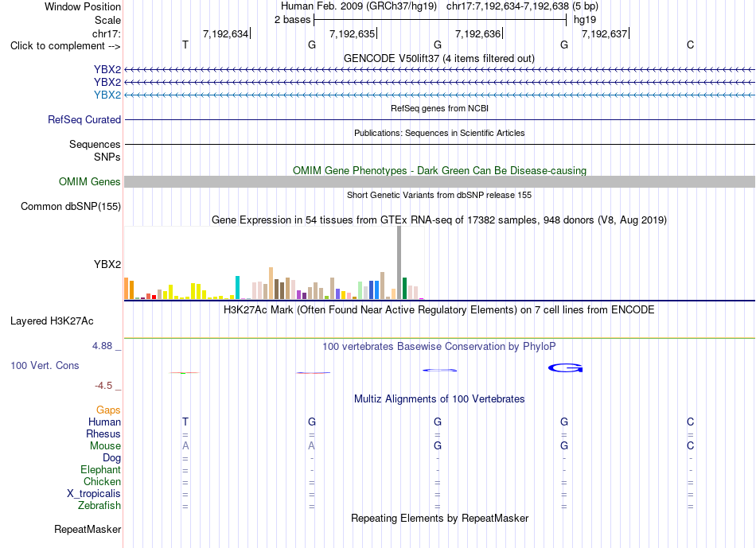Click the Window Position label
The height and width of the screenshot is (548, 756).
(x=83, y=6)
